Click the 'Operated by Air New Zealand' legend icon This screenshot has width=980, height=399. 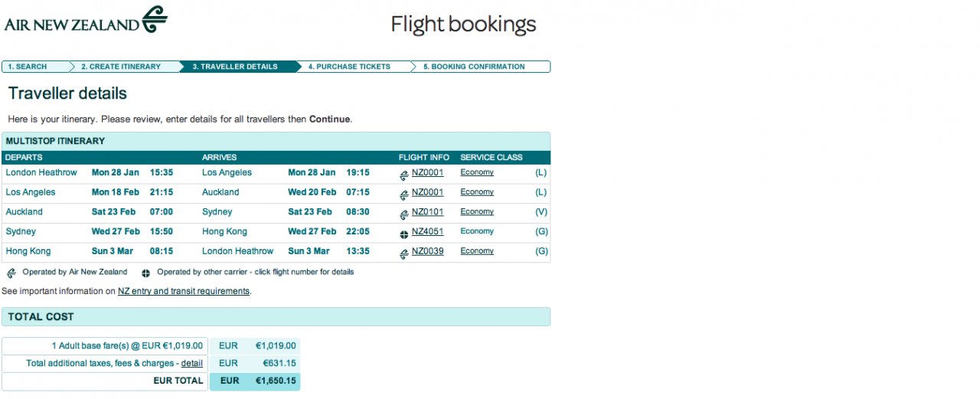point(11,273)
